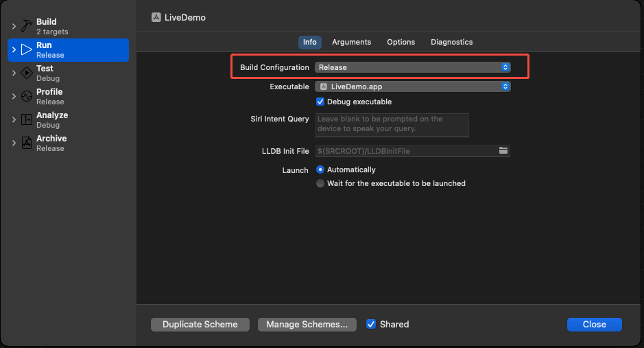Image resolution: width=644 pixels, height=348 pixels.
Task: Select the Automatically launch radio button
Action: point(320,170)
